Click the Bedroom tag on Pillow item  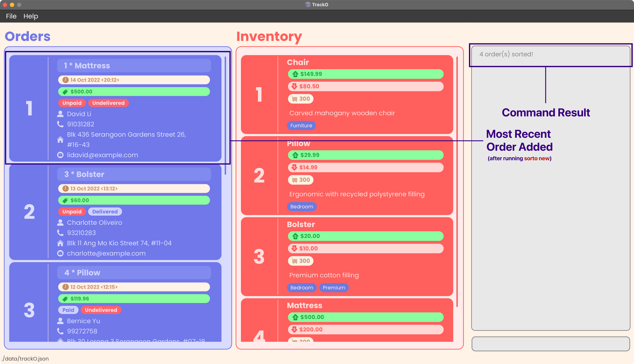click(302, 207)
